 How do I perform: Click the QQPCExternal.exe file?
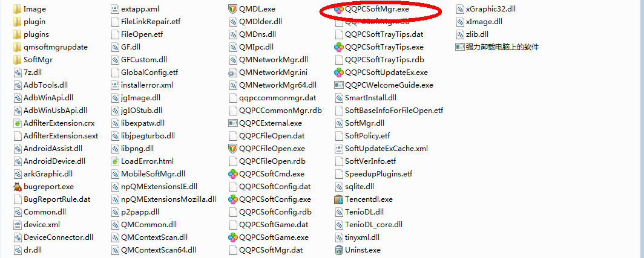tap(265, 123)
